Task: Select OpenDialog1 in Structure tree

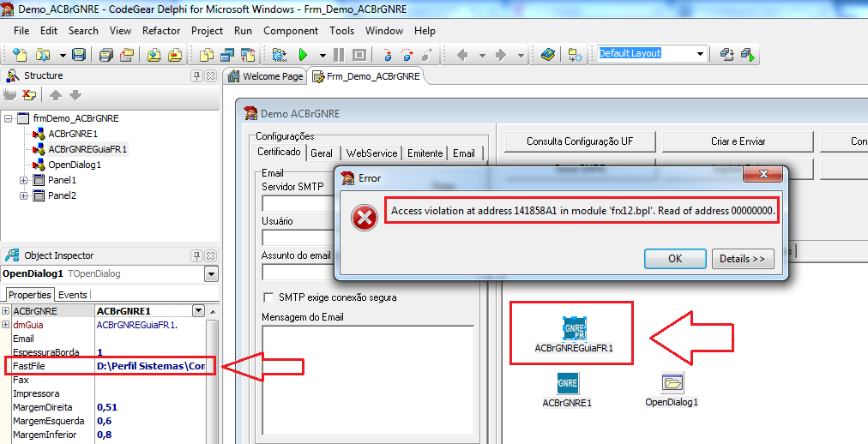Action: (x=75, y=165)
